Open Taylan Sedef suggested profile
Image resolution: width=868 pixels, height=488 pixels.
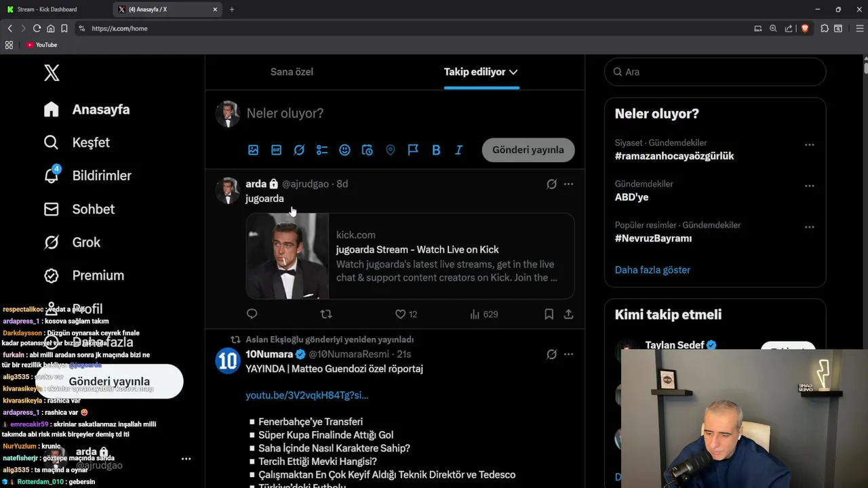tap(675, 345)
